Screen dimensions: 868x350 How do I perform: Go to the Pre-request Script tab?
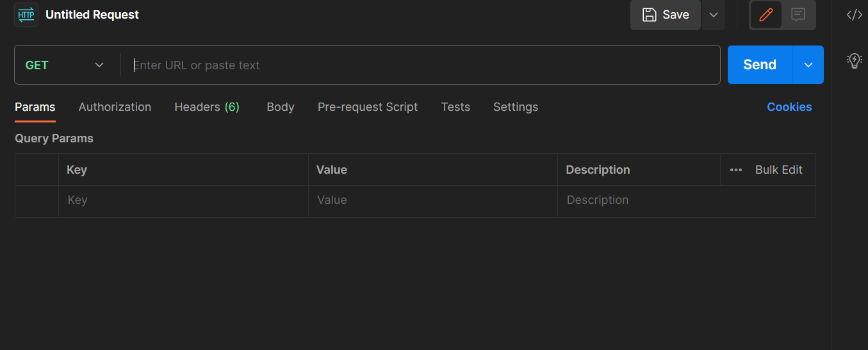click(368, 107)
